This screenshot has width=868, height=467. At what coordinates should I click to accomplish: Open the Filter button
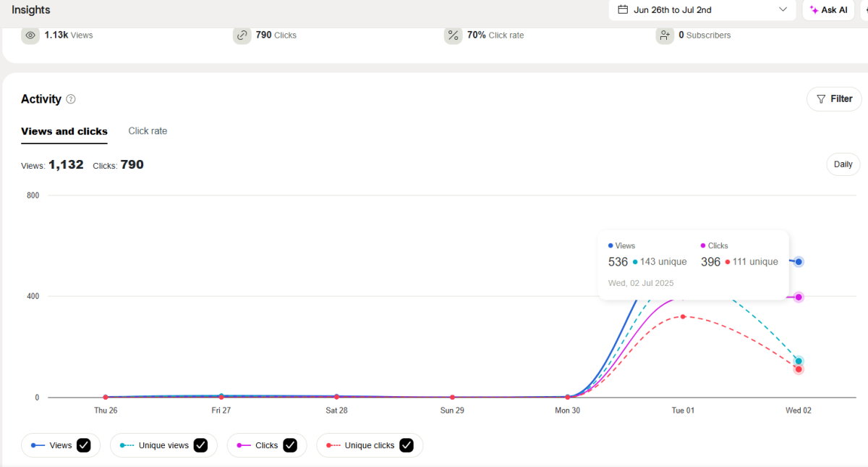[834, 99]
